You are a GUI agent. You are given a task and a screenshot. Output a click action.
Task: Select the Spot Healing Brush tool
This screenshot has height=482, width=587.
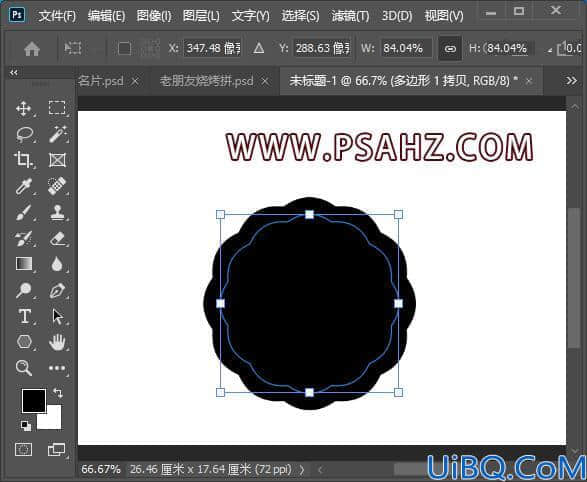pyautogui.click(x=57, y=186)
